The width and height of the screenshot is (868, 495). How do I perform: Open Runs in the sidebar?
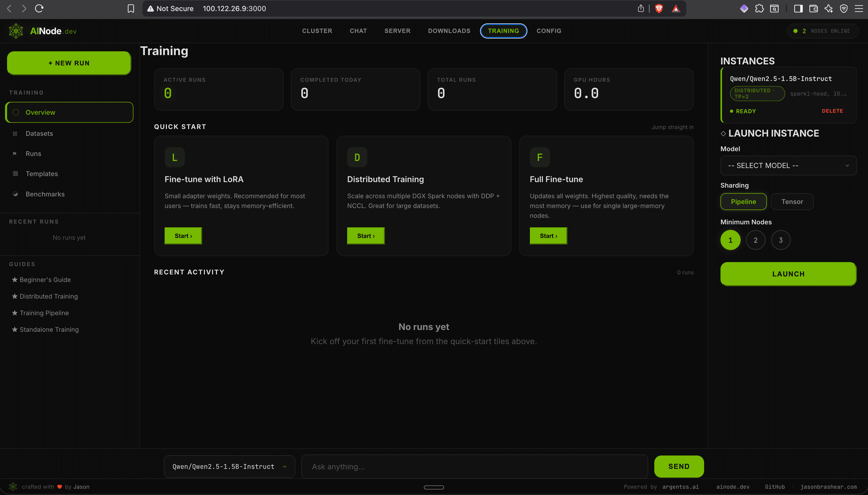[x=69, y=154]
